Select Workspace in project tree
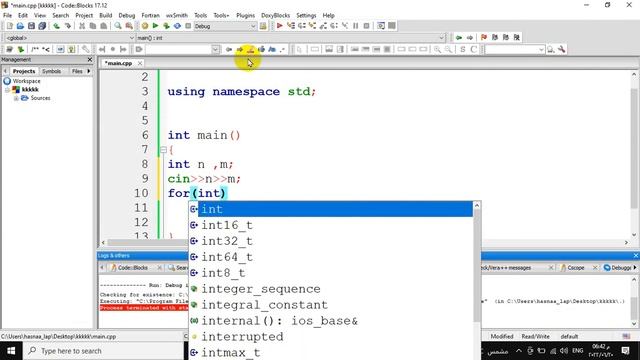The image size is (640, 360). tap(26, 81)
